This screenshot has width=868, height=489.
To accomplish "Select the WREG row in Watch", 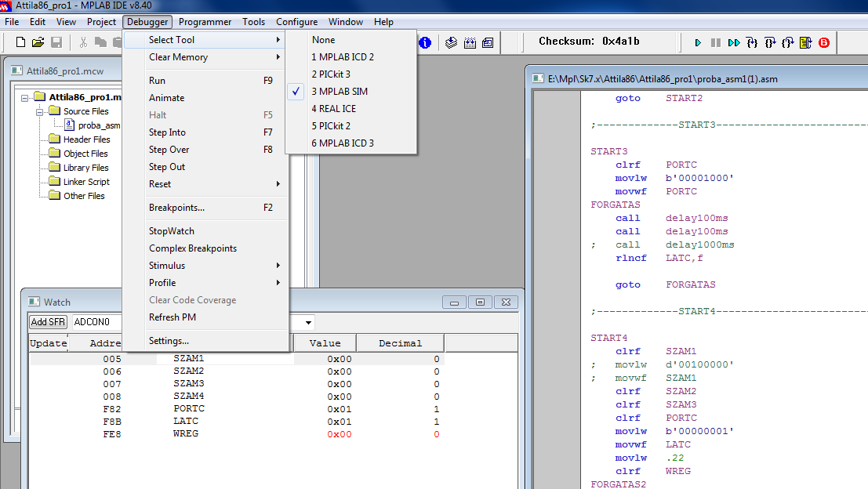I will 237,434.
